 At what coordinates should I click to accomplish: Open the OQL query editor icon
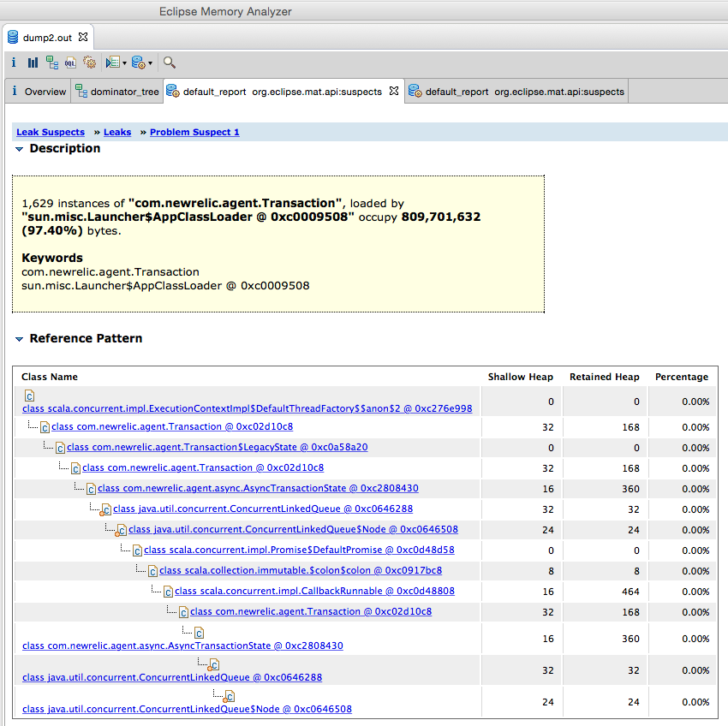coord(70,62)
